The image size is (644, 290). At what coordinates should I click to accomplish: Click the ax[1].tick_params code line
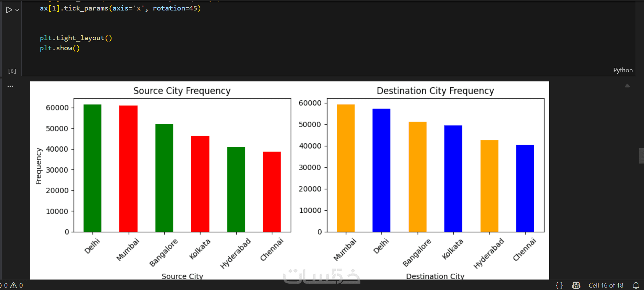(x=120, y=8)
